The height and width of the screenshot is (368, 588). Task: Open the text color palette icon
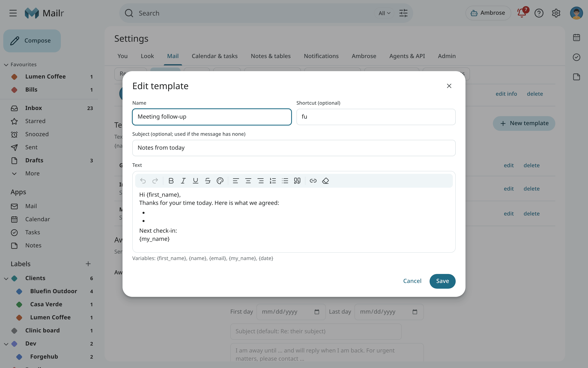(220, 181)
